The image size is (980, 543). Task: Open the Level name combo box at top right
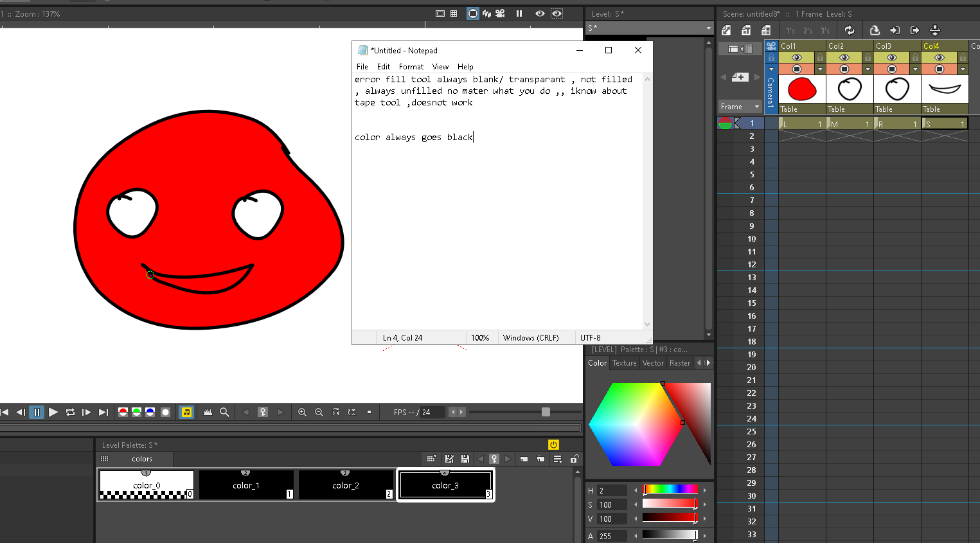pos(648,28)
